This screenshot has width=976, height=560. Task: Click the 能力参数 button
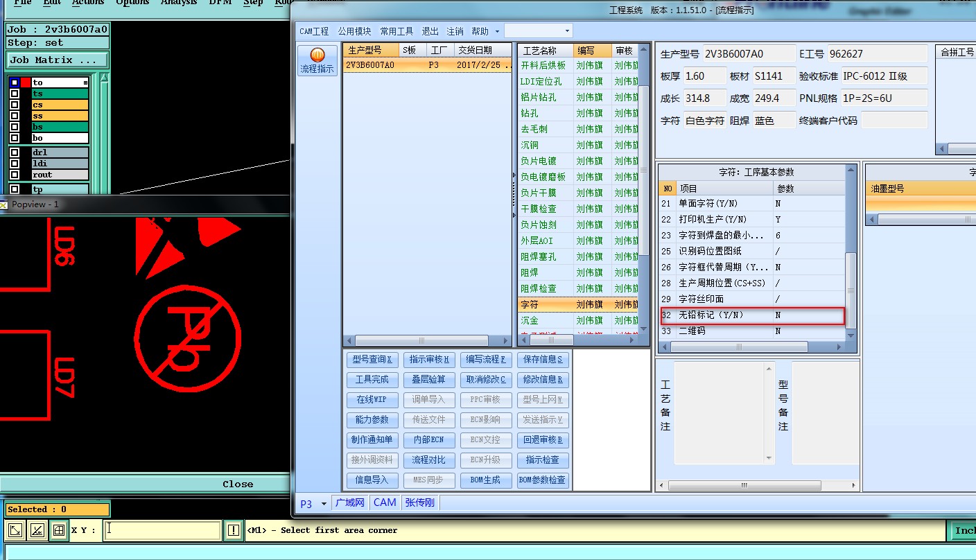click(x=372, y=420)
